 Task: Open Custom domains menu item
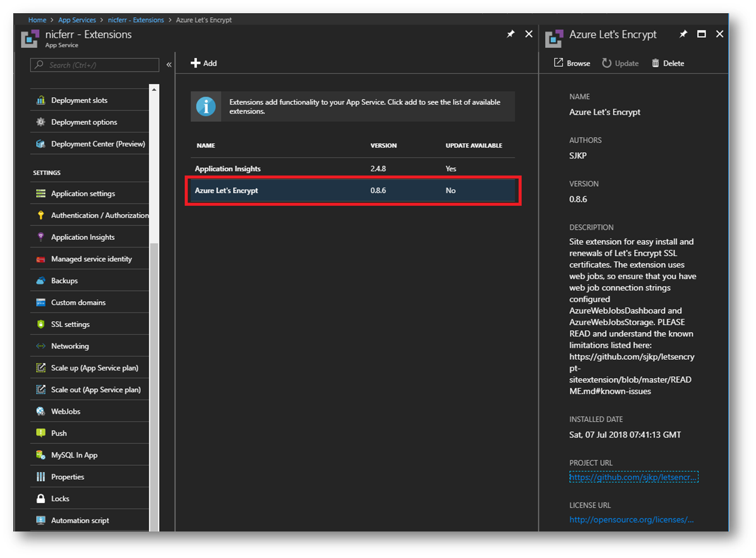coord(90,302)
